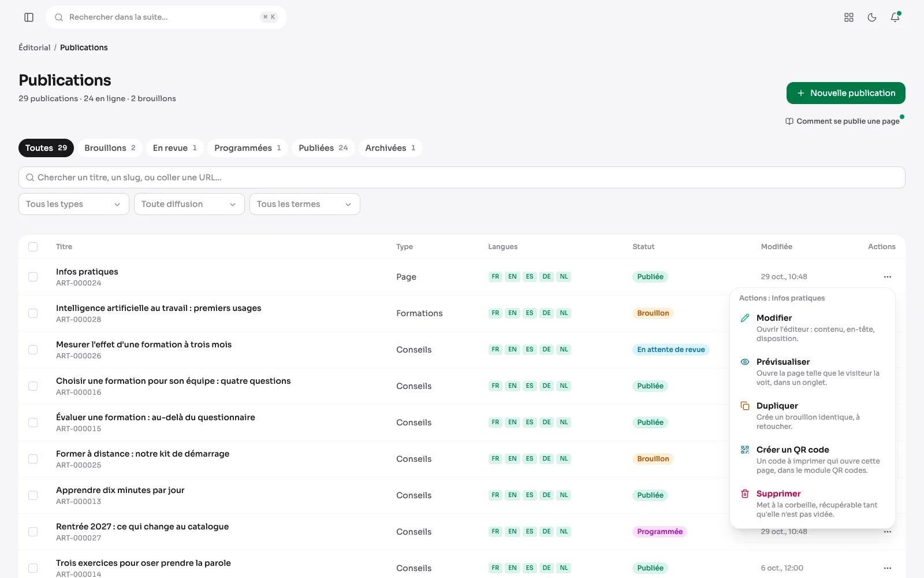
Task: Click the Formations type cell
Action: coord(419,313)
